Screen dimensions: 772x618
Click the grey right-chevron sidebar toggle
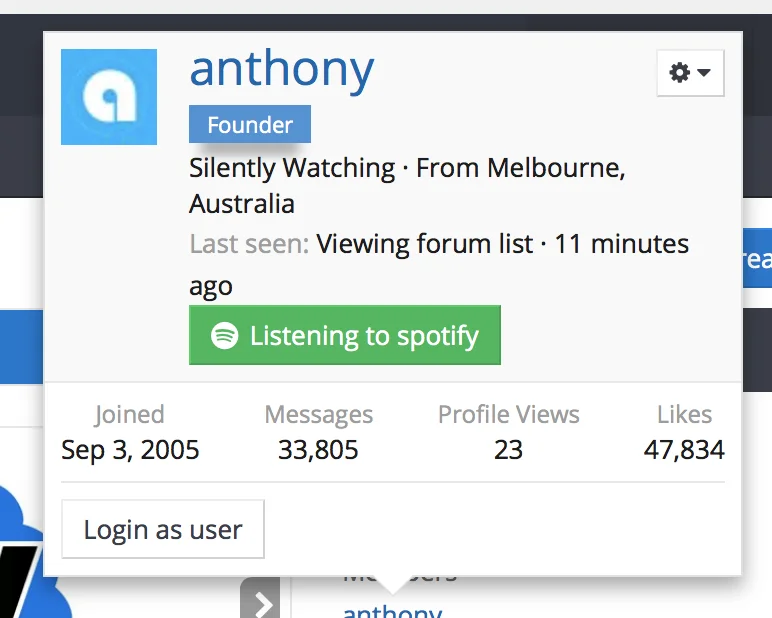point(260,598)
